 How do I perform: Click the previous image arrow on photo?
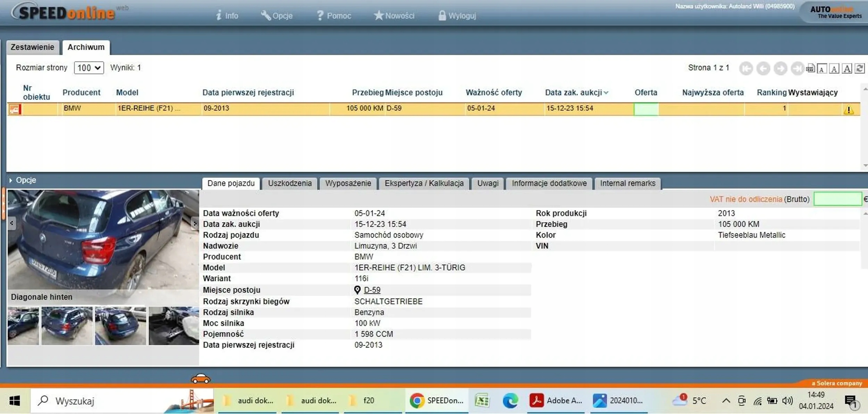tap(12, 223)
